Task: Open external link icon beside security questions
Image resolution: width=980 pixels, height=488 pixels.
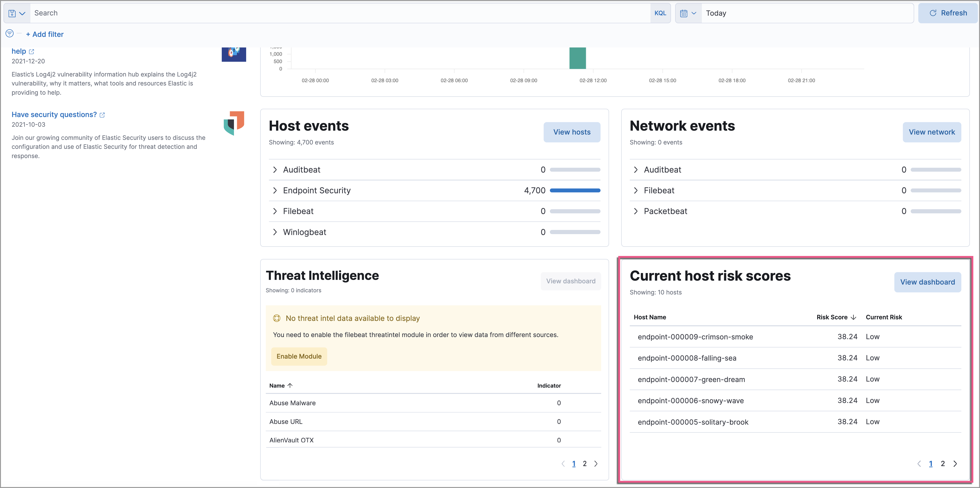Action: [102, 115]
